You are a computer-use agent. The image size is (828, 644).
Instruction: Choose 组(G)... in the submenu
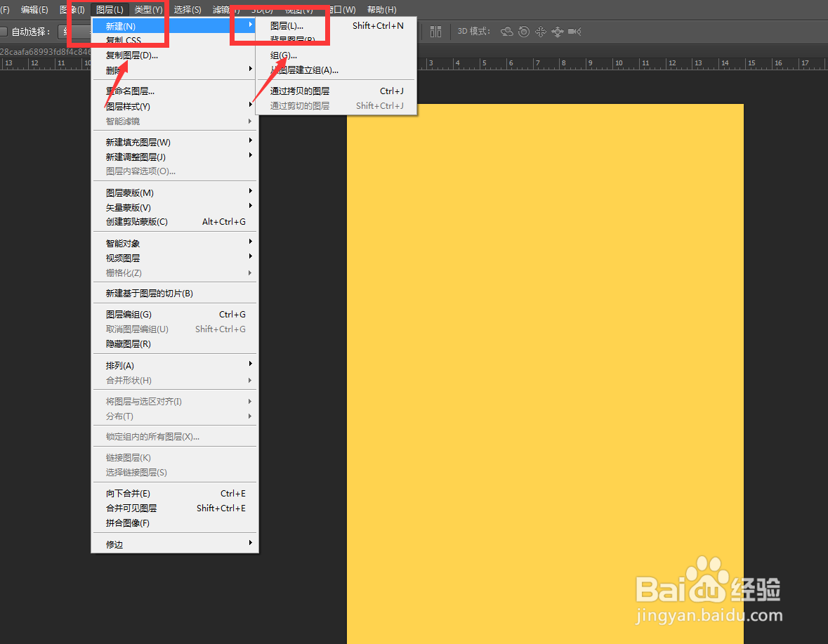point(336,55)
